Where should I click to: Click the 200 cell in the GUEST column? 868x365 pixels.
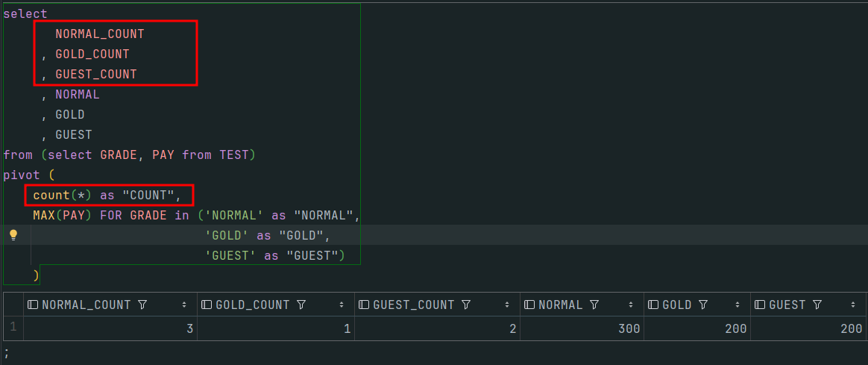pyautogui.click(x=808, y=328)
